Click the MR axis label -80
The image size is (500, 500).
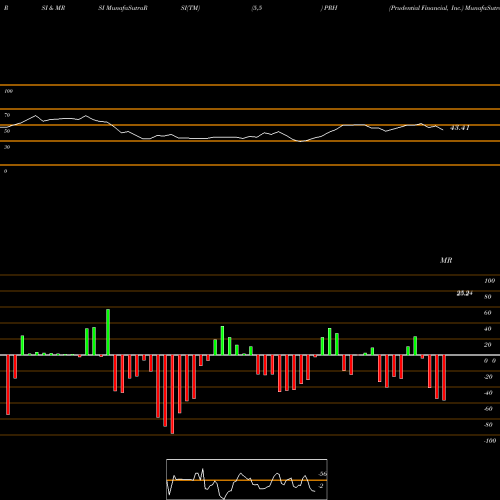(x=488, y=425)
